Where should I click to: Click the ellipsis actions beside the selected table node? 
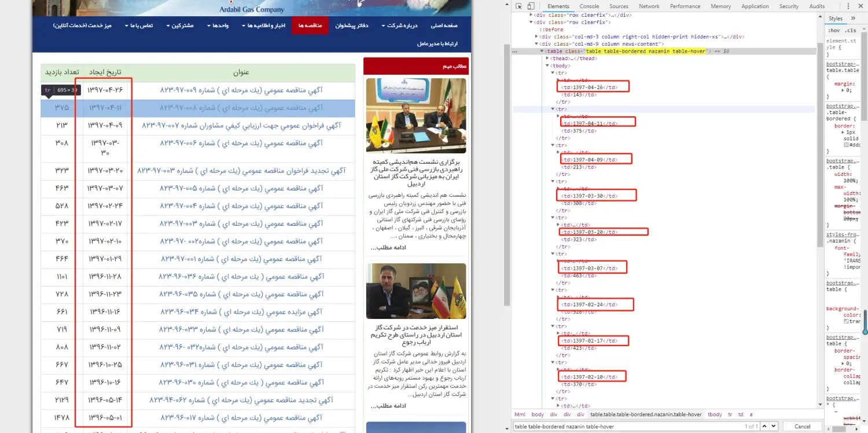coord(515,51)
